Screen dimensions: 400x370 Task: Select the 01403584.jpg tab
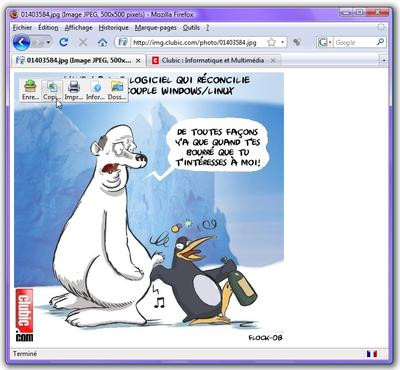(x=79, y=61)
